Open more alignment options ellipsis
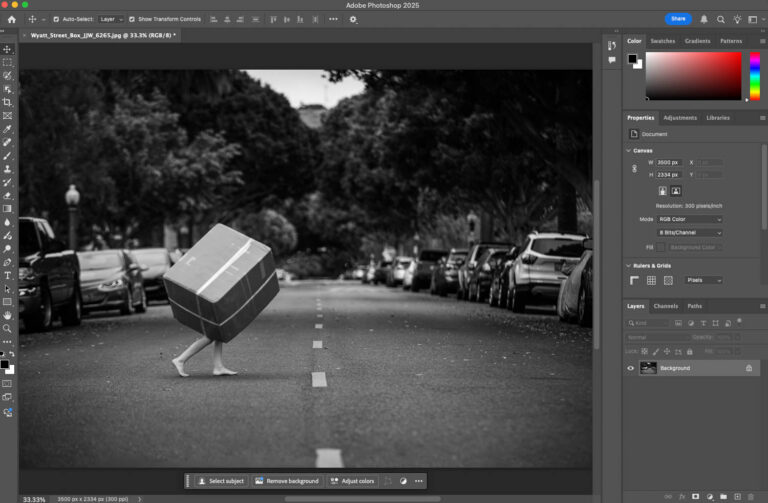 point(333,19)
